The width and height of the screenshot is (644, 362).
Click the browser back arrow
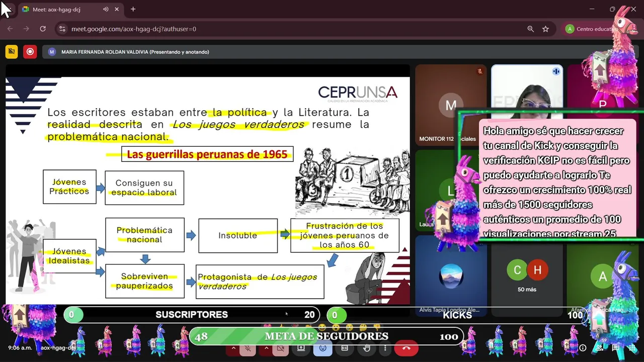(x=10, y=29)
